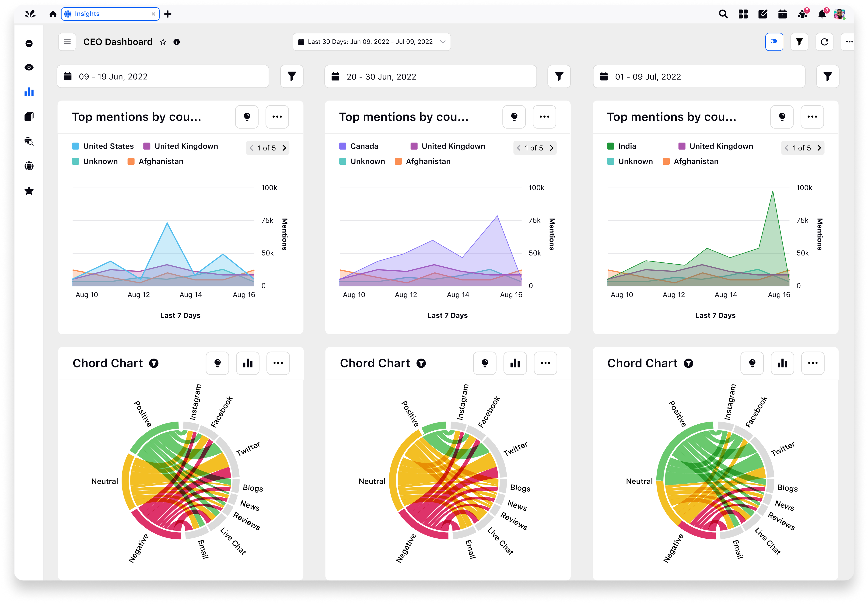Screen dimensions: 868x604
Task: Switch second Chord Chart to bar chart view
Action: [515, 363]
